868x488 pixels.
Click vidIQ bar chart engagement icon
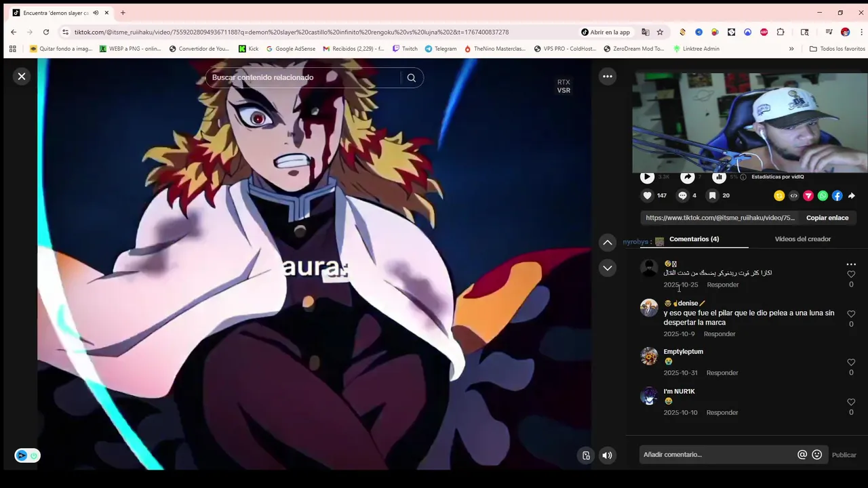(719, 177)
